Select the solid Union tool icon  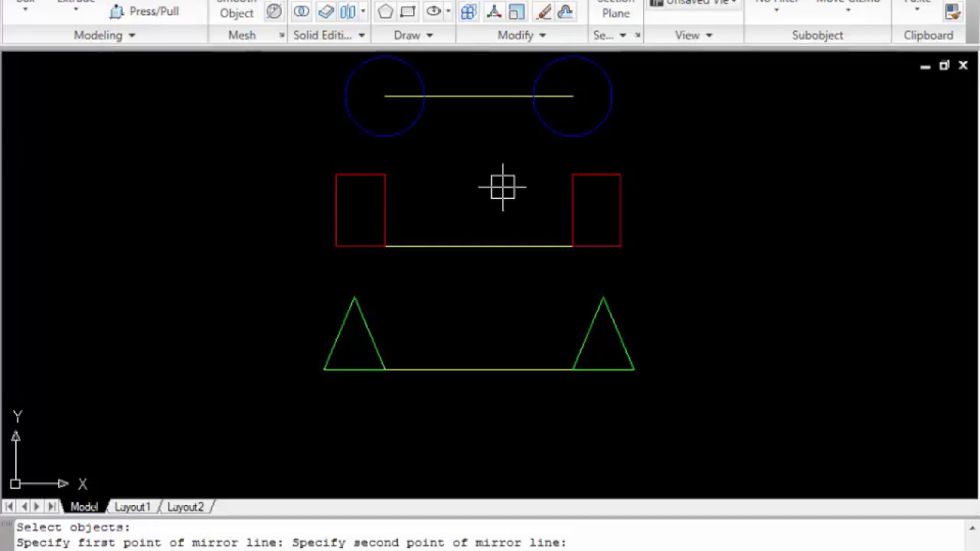[302, 11]
